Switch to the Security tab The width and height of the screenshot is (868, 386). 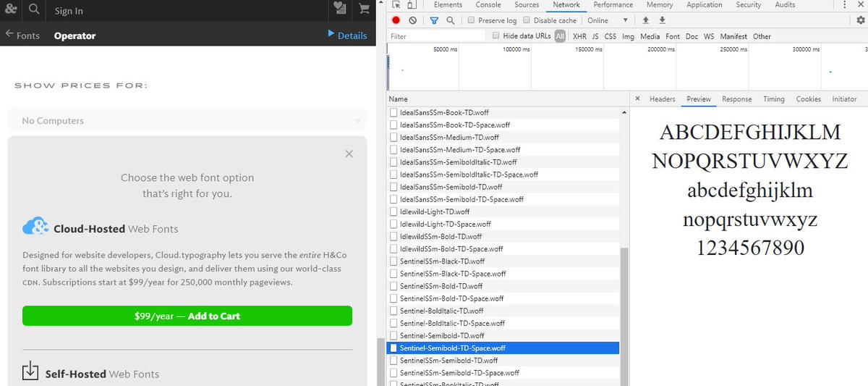pyautogui.click(x=749, y=4)
